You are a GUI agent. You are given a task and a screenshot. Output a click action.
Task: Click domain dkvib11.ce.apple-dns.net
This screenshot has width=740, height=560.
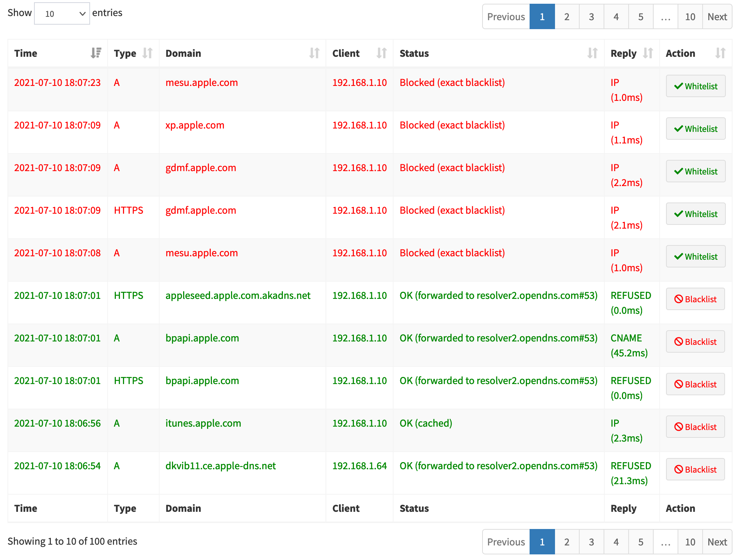point(221,466)
